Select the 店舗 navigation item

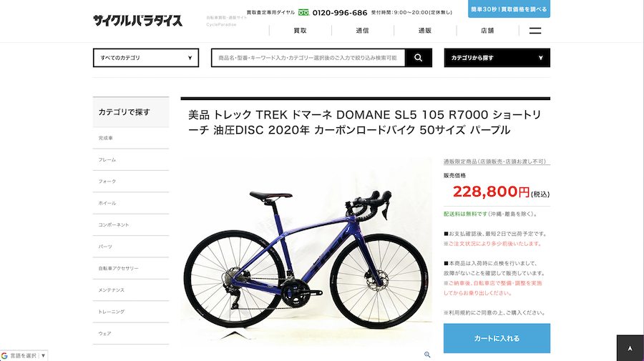[487, 30]
